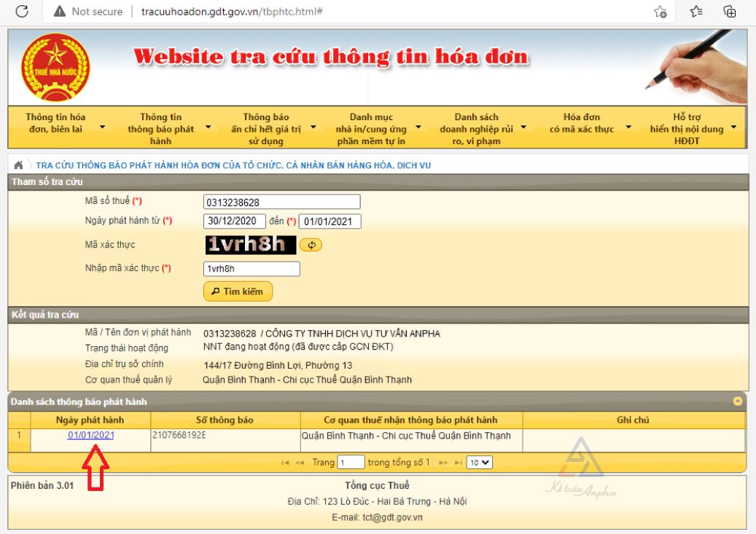The image size is (756, 534).
Task: Go to the previous results page
Action: [299, 462]
